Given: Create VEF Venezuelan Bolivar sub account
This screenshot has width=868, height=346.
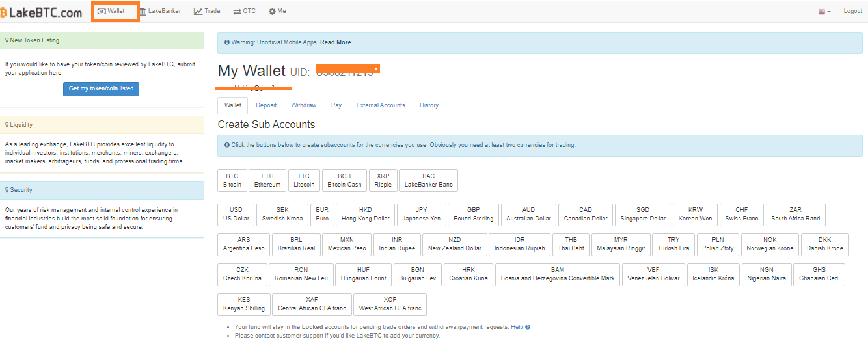Looking at the screenshot, I should [653, 274].
